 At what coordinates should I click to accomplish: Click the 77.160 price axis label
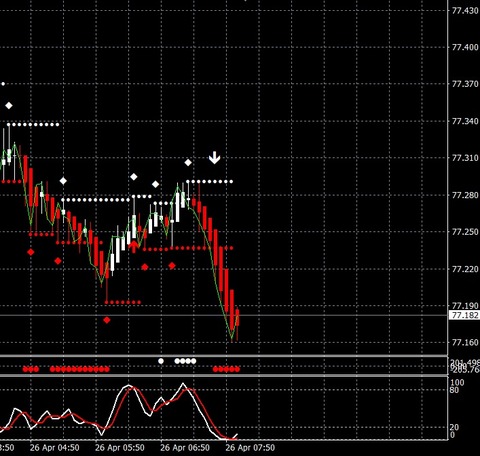[465, 342]
